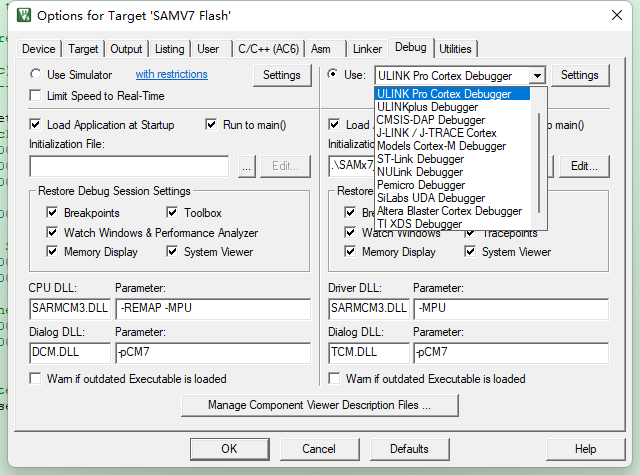Open the Utilities tab
The width and height of the screenshot is (640, 475).
pyautogui.click(x=455, y=49)
